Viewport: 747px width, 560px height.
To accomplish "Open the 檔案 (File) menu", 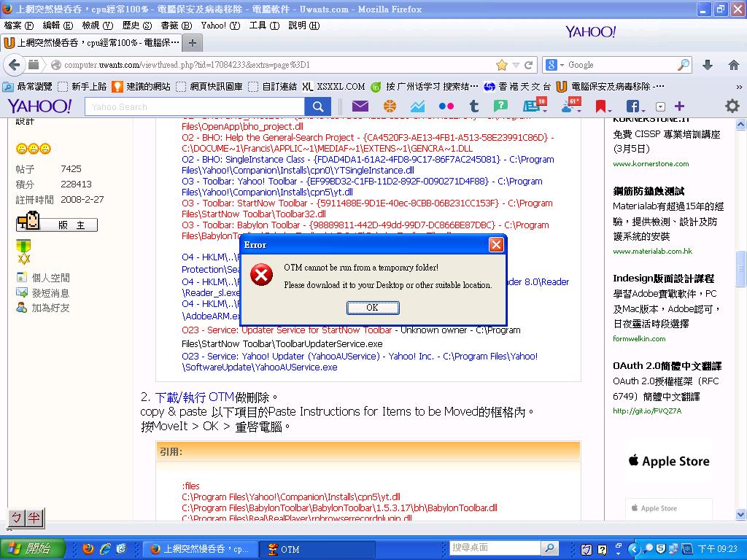I will coord(18,26).
